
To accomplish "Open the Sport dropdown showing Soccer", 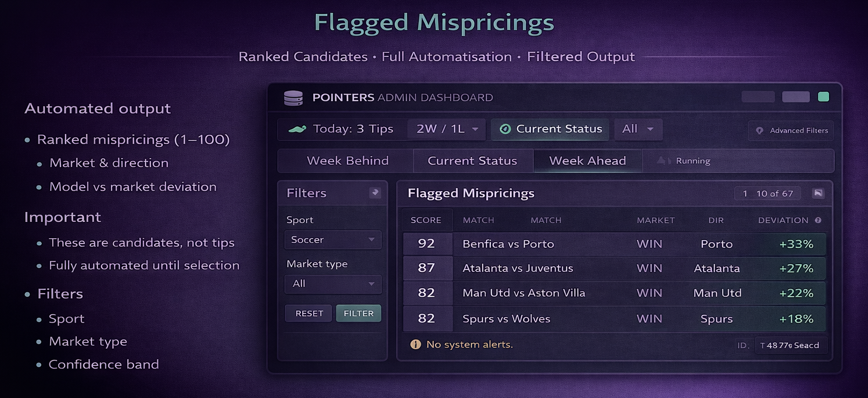I will 332,239.
